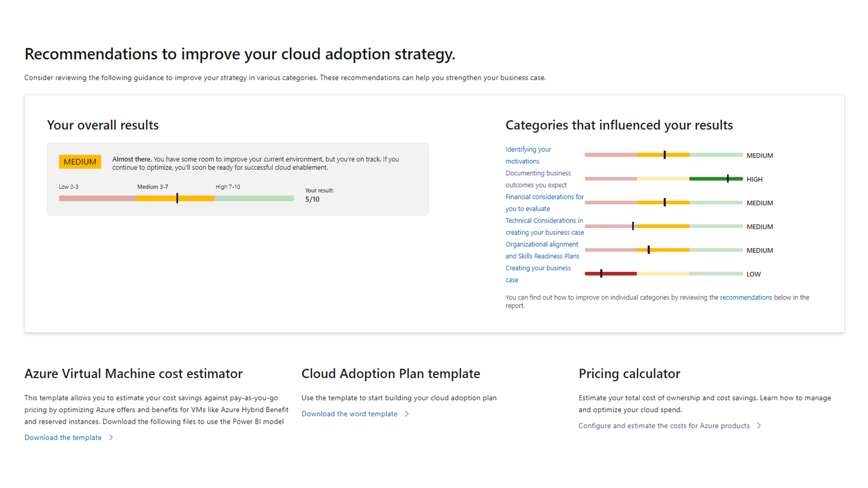The width and height of the screenshot is (868, 488).
Task: Open the 'Organizational alignment and Skills Readiness Plans' link
Action: click(541, 244)
